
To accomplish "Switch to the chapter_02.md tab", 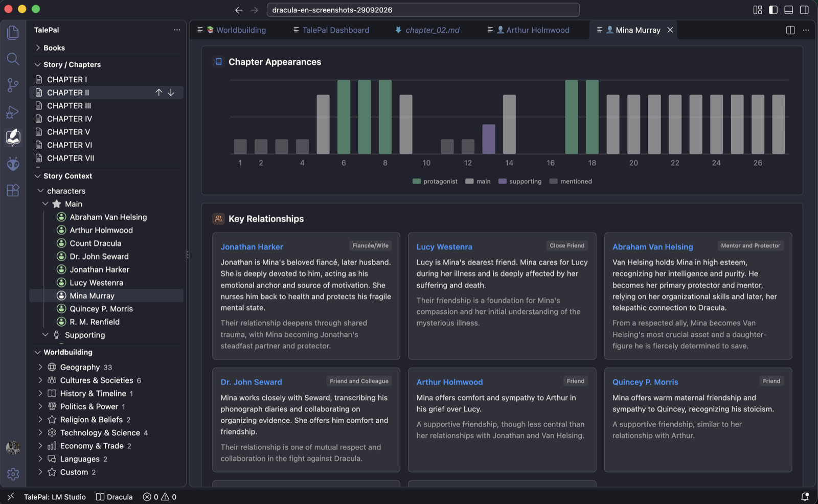I will point(427,30).
